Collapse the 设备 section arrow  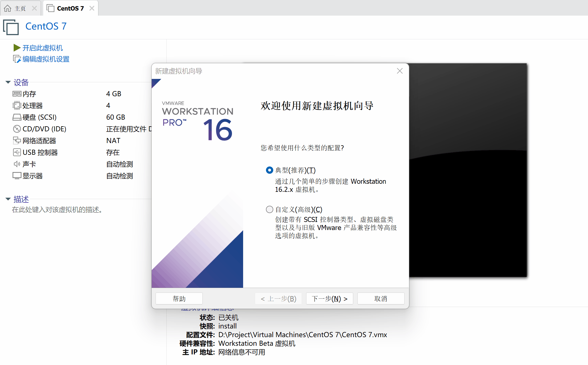[x=8, y=82]
